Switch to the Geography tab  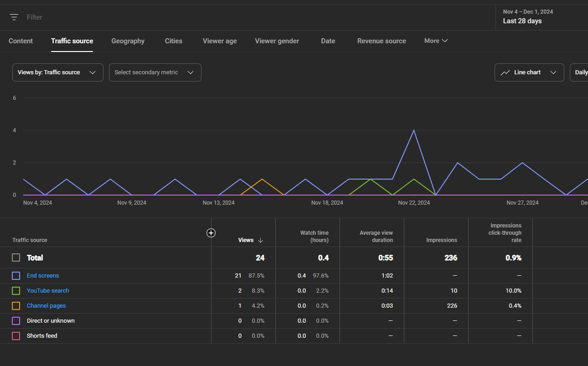[128, 41]
